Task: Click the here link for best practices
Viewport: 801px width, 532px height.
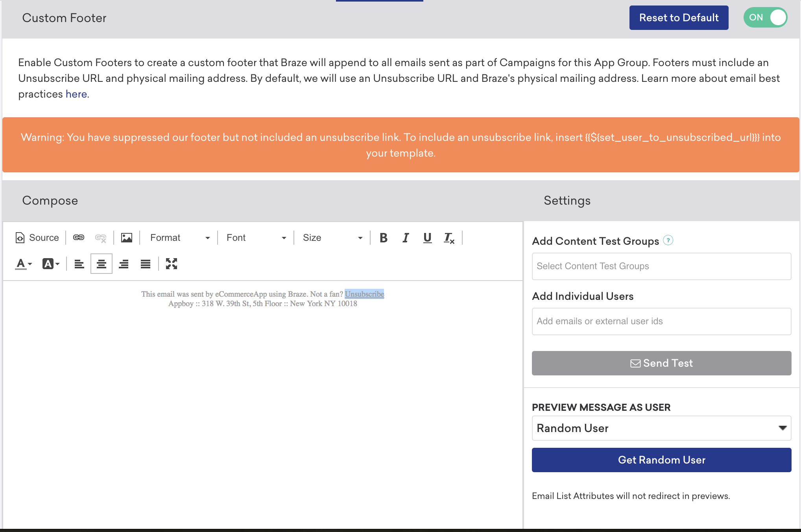Action: (76, 93)
